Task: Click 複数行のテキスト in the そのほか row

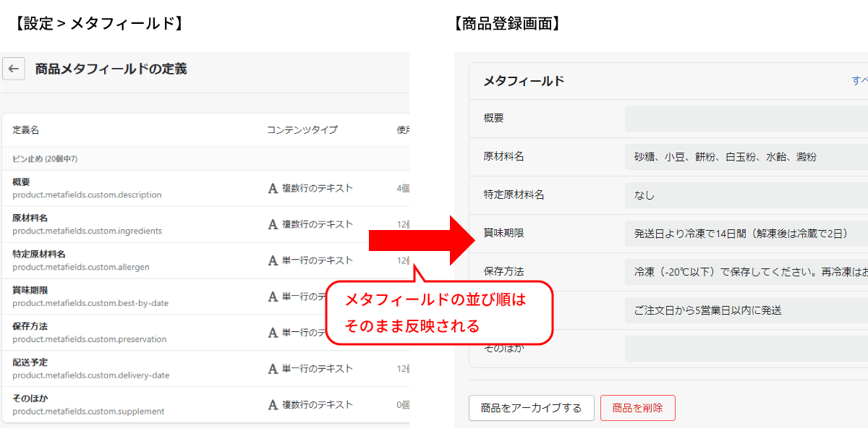Action: click(x=318, y=405)
